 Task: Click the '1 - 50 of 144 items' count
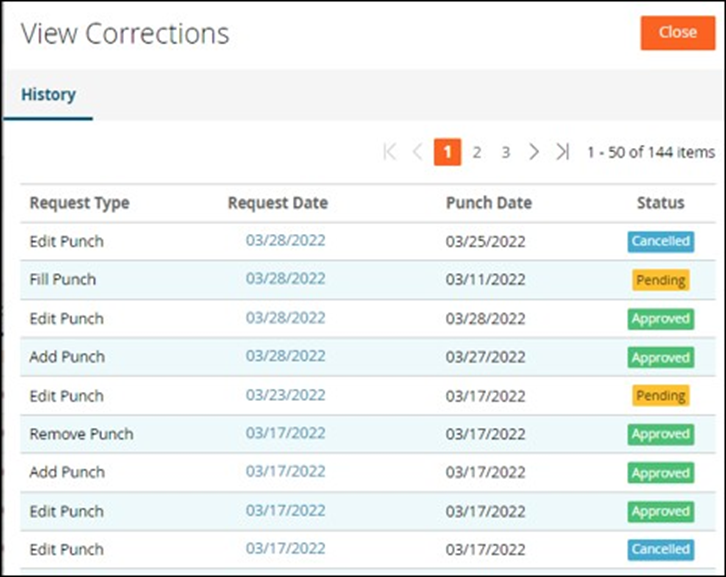pyautogui.click(x=651, y=152)
